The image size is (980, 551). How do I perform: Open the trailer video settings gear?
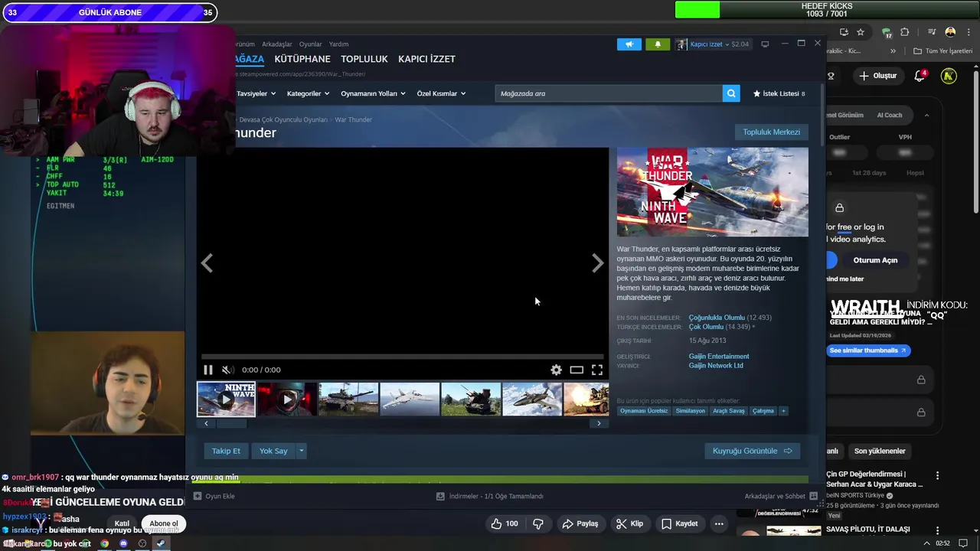556,370
